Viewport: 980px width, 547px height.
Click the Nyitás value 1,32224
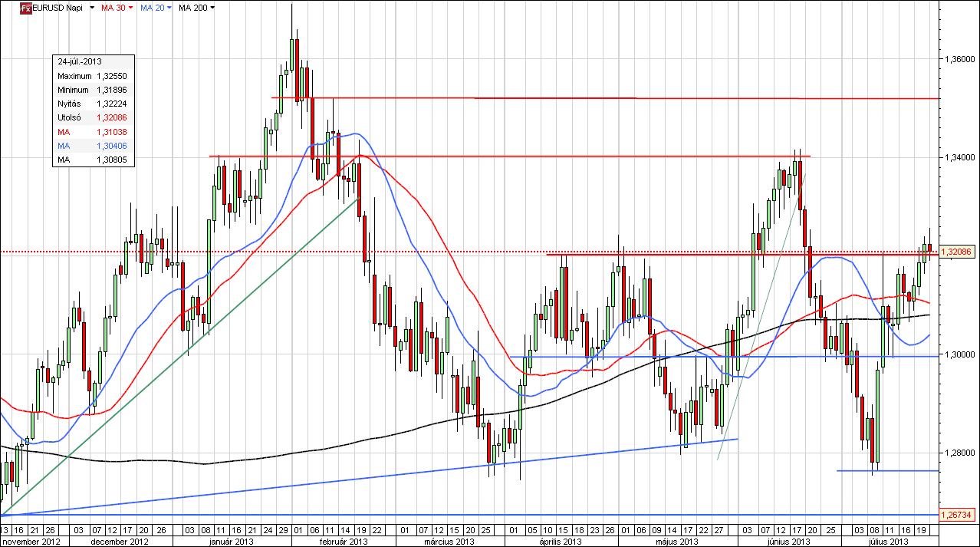point(113,104)
